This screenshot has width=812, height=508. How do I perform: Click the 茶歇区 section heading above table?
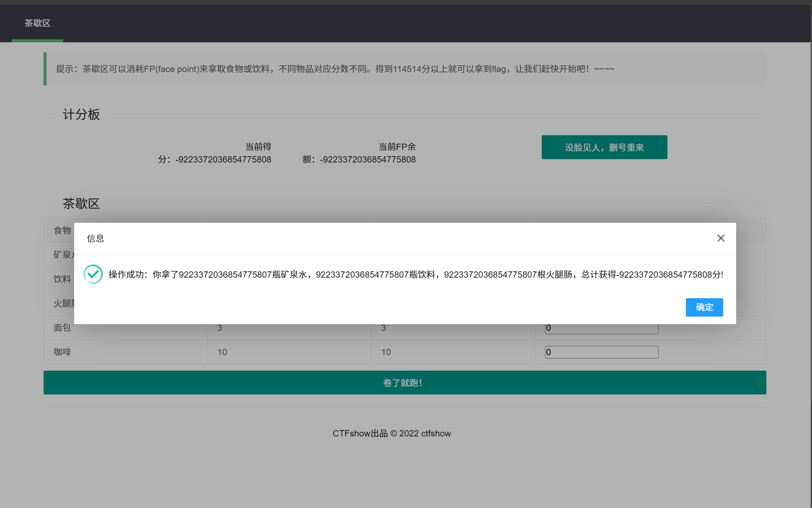[81, 204]
